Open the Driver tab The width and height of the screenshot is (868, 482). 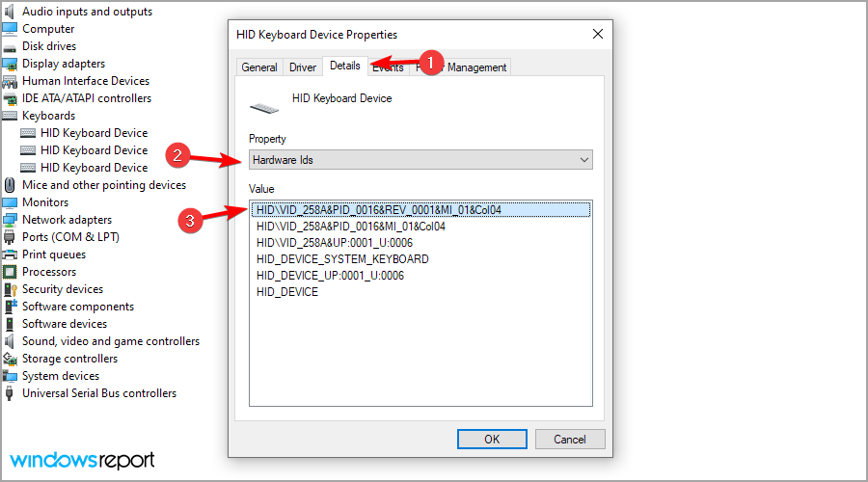click(x=303, y=67)
